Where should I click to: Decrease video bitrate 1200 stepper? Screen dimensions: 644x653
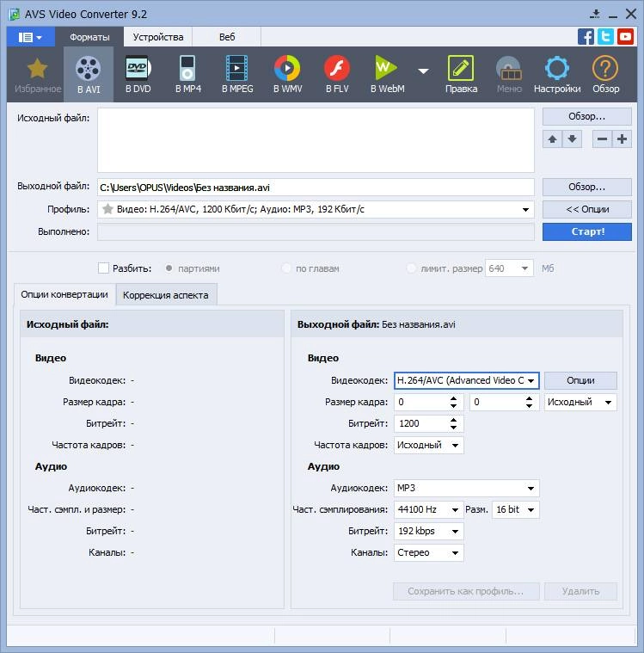coord(453,428)
